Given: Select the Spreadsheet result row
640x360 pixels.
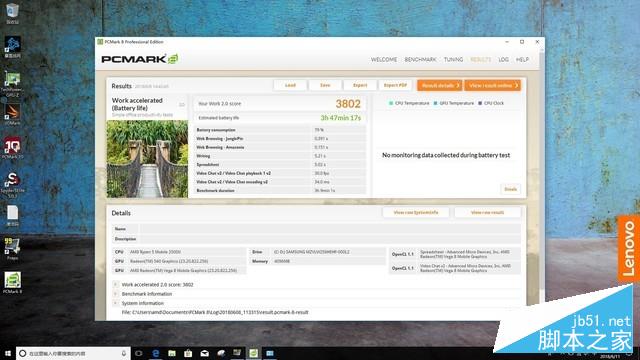Looking at the screenshot, I should pyautogui.click(x=280, y=164).
